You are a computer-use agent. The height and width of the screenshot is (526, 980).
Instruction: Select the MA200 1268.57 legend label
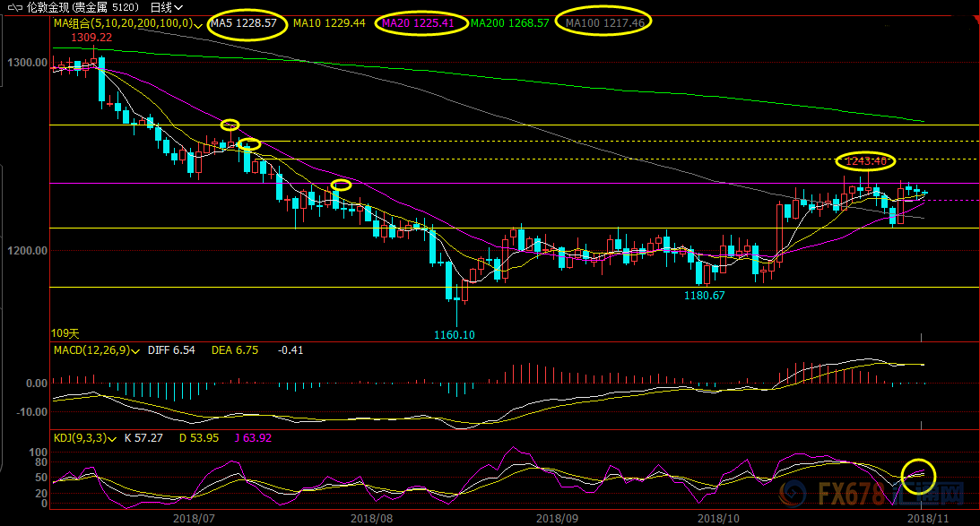pyautogui.click(x=509, y=22)
